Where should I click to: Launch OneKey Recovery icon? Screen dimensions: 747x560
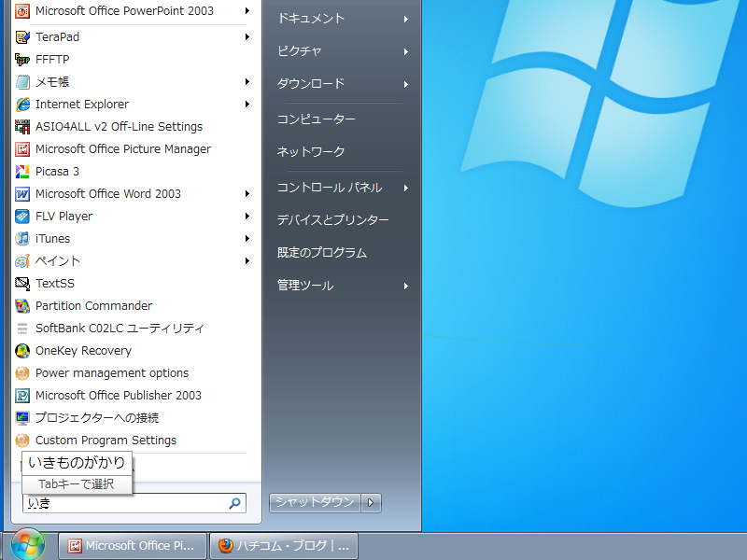tap(21, 351)
